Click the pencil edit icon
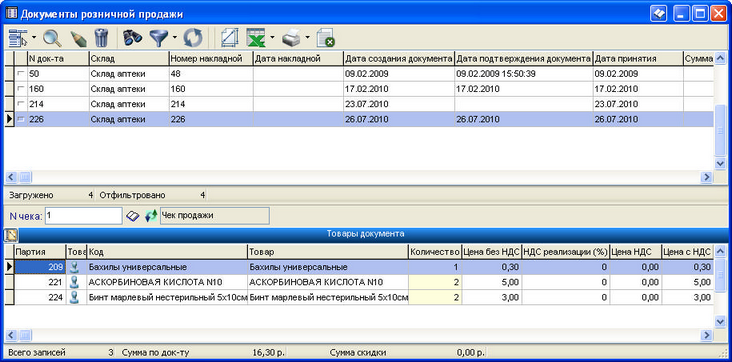The image size is (732, 362). [78, 38]
